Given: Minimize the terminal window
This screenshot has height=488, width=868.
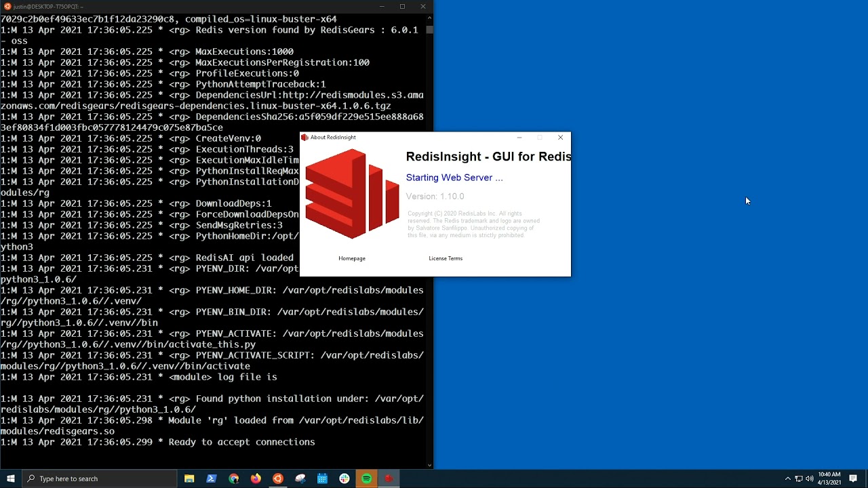Looking at the screenshot, I should point(382,6).
